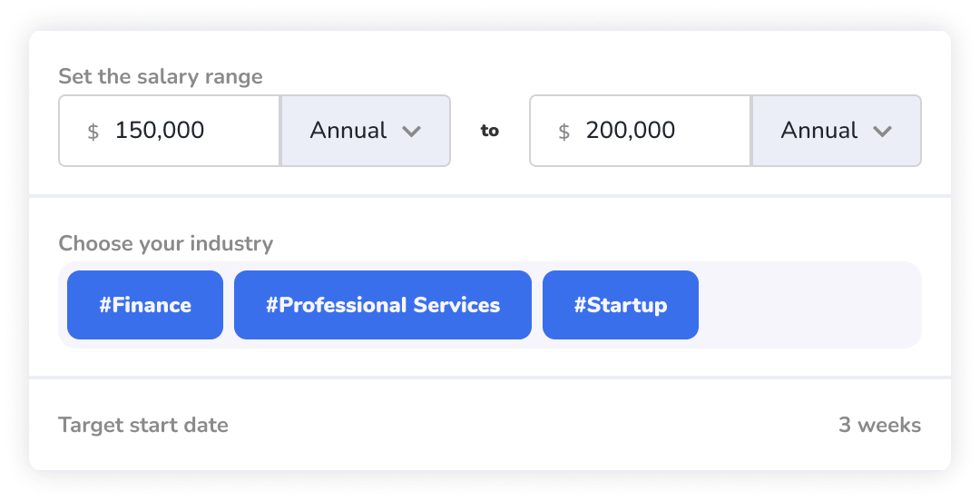This screenshot has height=501, width=980.
Task: Open the maximum salary Annual period dropdown
Action: tap(836, 132)
